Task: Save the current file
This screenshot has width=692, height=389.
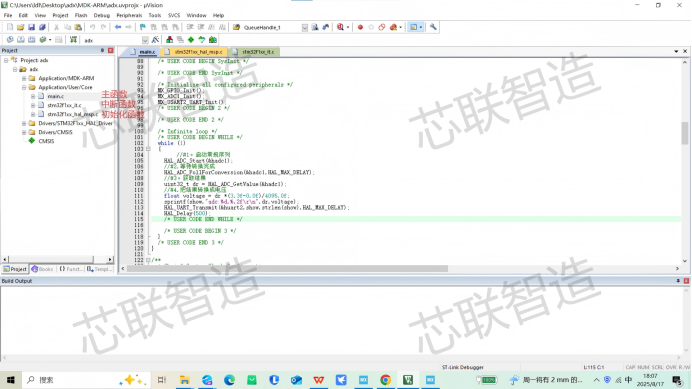Action: coord(31,27)
